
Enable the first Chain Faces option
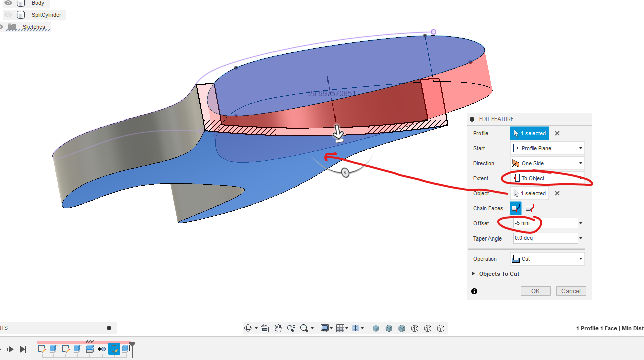click(516, 208)
